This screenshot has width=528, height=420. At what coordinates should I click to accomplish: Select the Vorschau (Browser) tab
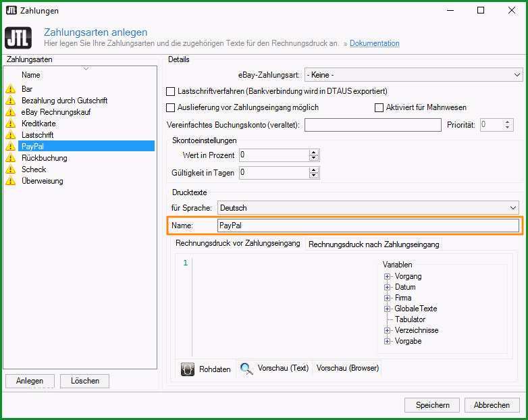348,368
